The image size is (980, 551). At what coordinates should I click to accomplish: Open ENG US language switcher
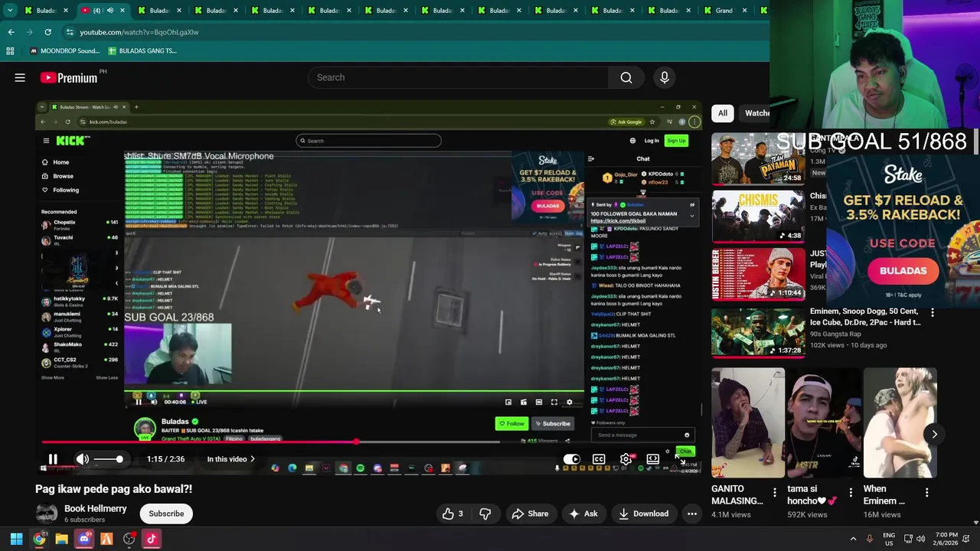[x=889, y=539]
